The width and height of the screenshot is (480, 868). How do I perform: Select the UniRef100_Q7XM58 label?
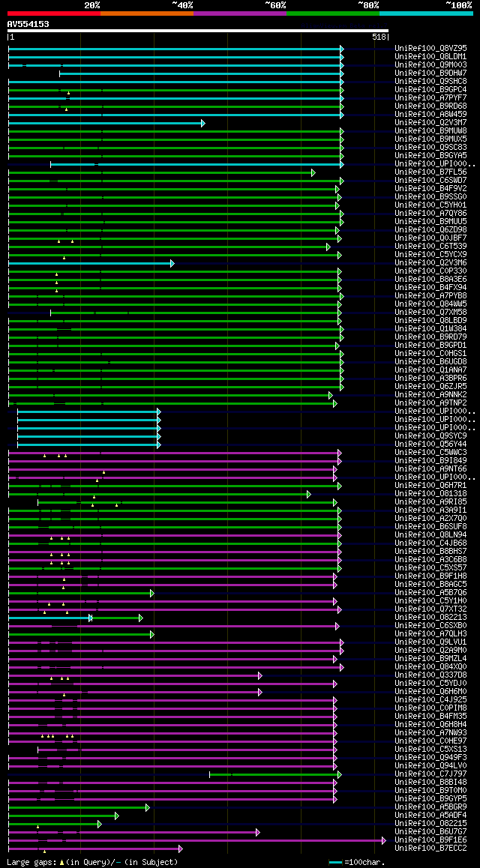point(430,313)
